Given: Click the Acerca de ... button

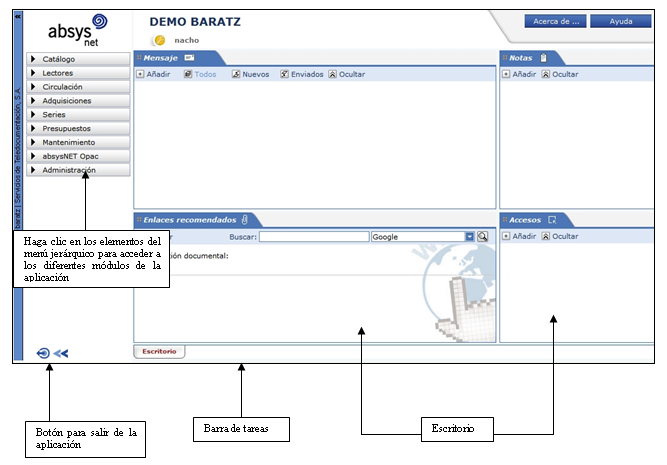Looking at the screenshot, I should pyautogui.click(x=556, y=21).
